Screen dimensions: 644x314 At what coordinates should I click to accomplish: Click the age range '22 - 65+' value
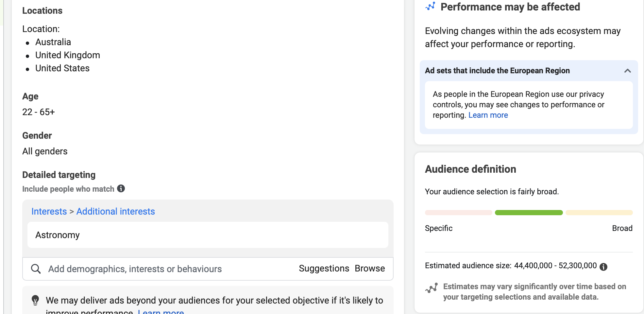(39, 112)
